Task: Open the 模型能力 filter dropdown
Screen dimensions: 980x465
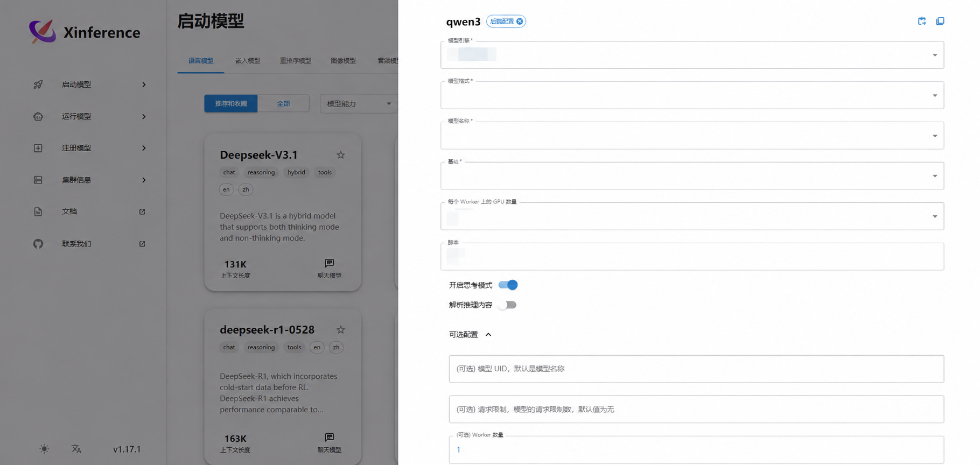Action: [x=359, y=103]
